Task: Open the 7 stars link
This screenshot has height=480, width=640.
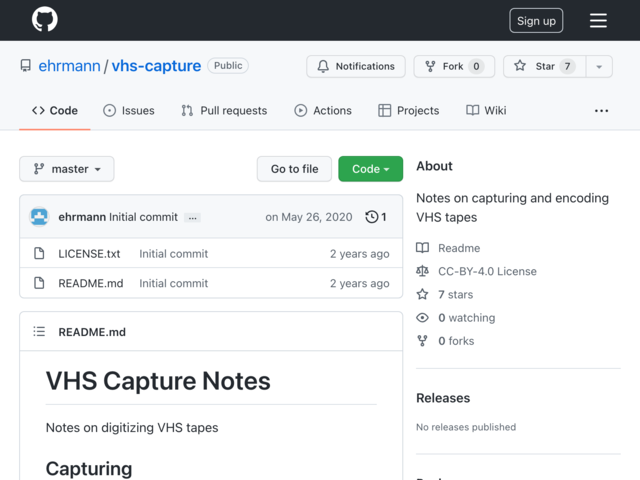Action: pyautogui.click(x=456, y=294)
